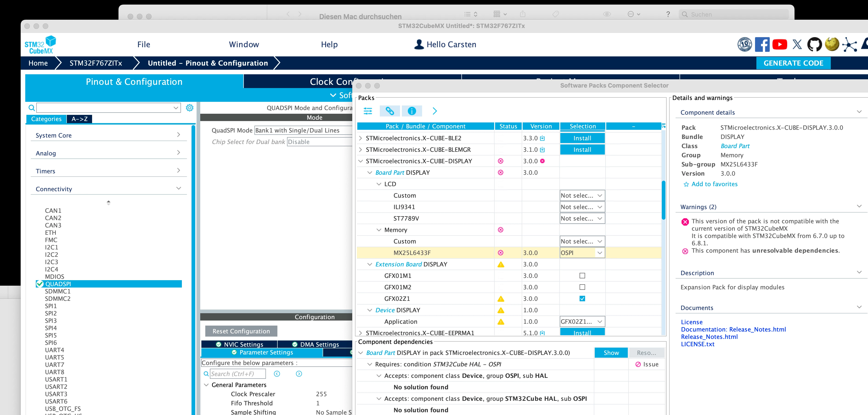Uncheck the GFX02Z1 selection checkbox

[582, 299]
